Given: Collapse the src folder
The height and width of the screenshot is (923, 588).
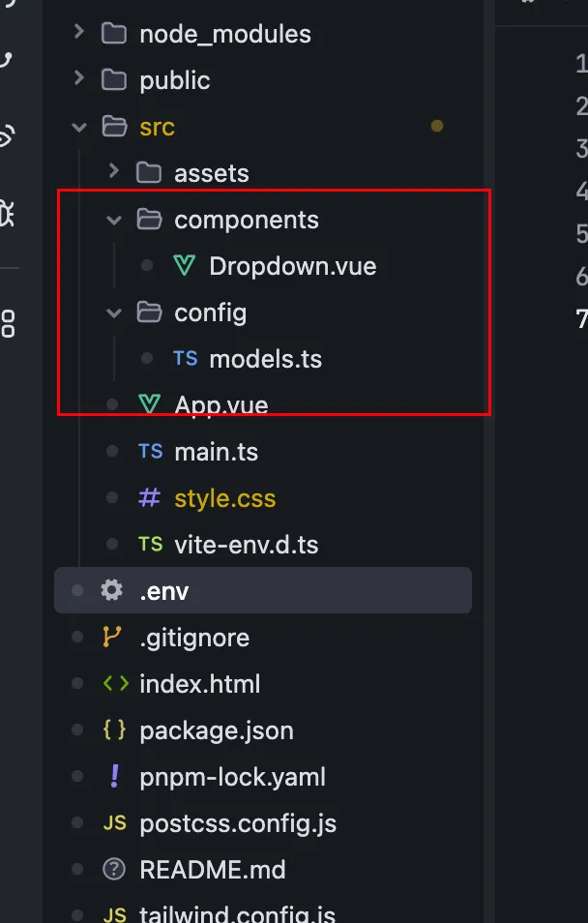Looking at the screenshot, I should click(x=79, y=127).
